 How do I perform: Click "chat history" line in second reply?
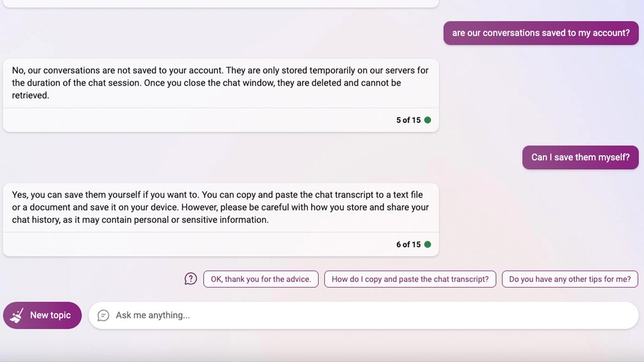tap(140, 220)
